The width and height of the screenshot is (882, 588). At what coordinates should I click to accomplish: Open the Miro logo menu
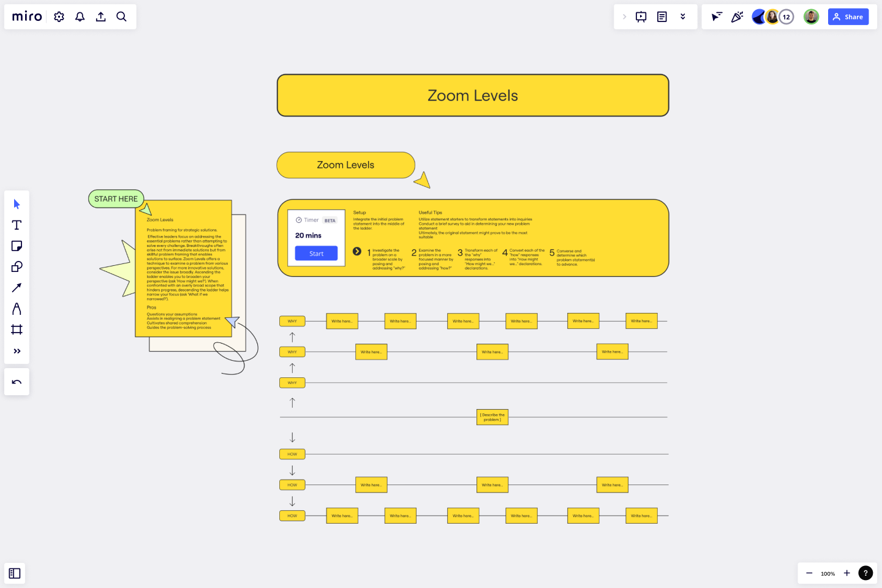[26, 17]
